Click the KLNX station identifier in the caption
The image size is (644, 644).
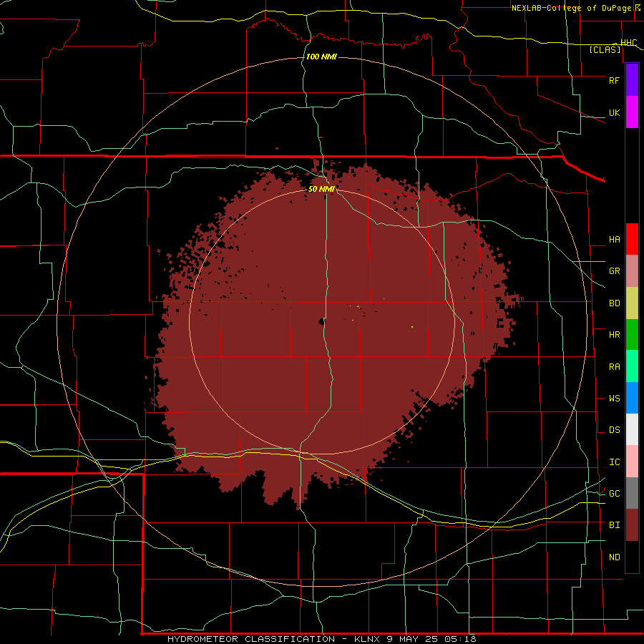367,639
